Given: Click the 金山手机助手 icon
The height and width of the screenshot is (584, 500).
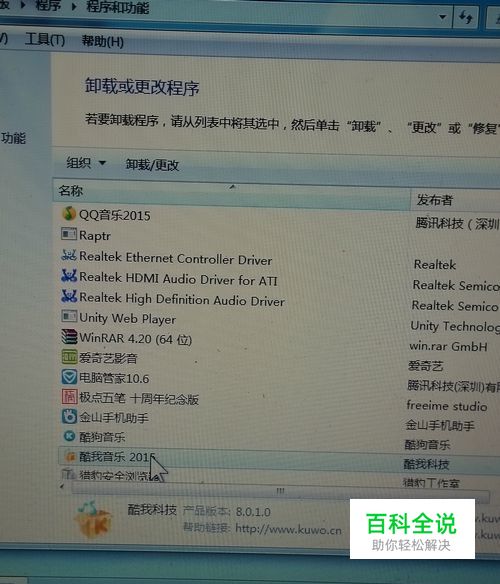Looking at the screenshot, I should coord(69,416).
